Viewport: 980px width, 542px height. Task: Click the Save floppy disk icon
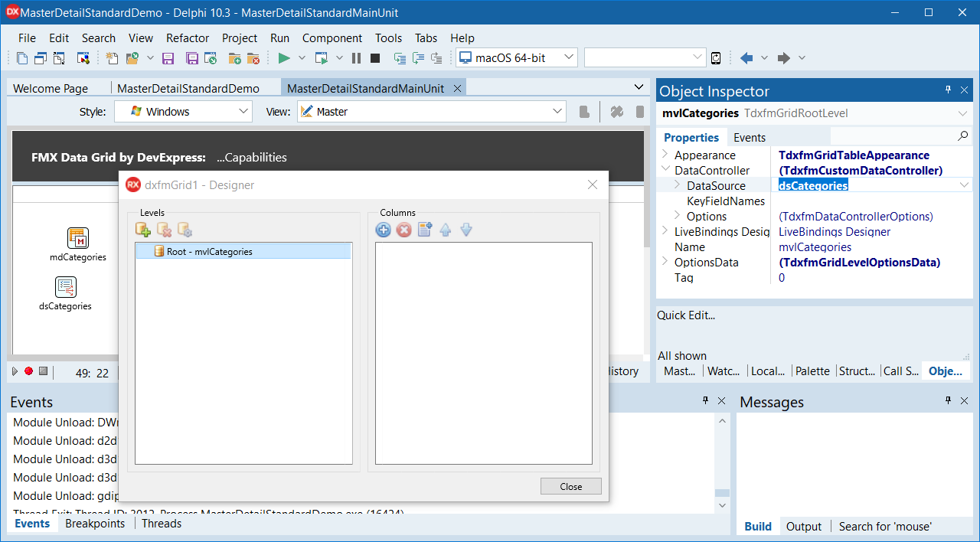pos(168,58)
